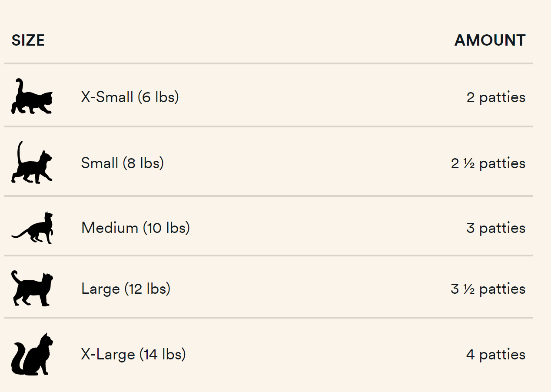551x392 pixels.
Task: Click the X-Large sitting cat icon
Action: click(32, 354)
